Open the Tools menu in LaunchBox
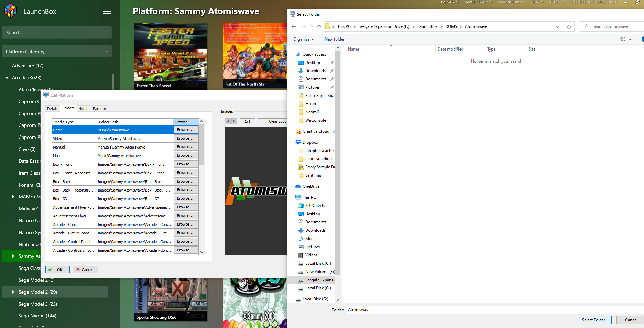Screen dimensions: 644x328 tap(557, 2)
